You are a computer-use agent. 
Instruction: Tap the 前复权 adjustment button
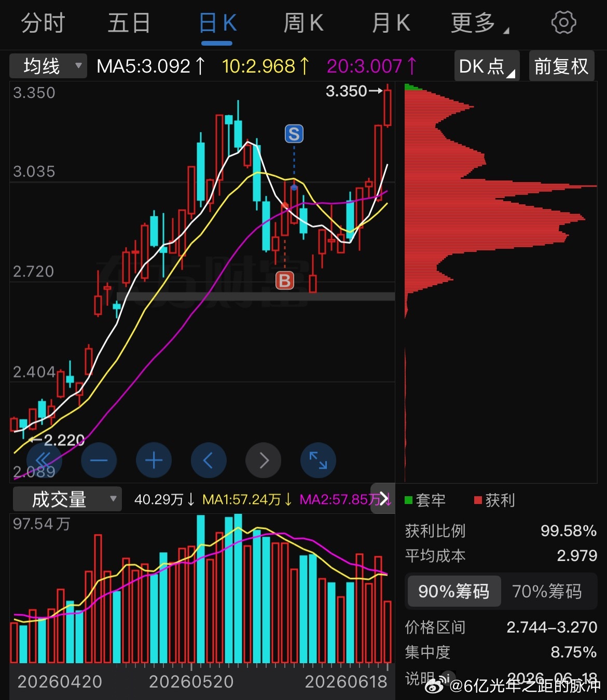click(561, 66)
